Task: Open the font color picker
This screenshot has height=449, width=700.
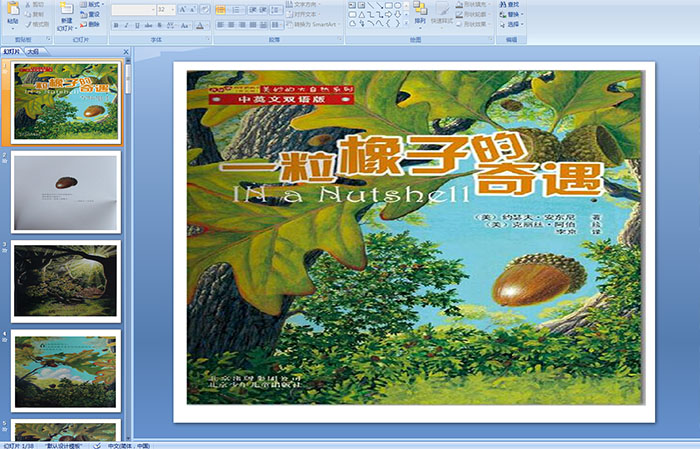Action: (199, 25)
